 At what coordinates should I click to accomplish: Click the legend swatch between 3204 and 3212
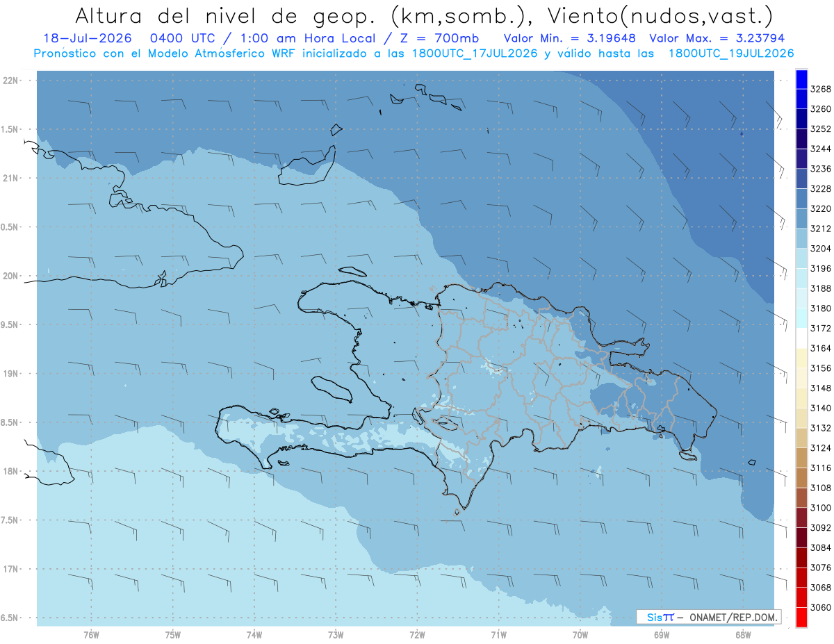point(801,239)
